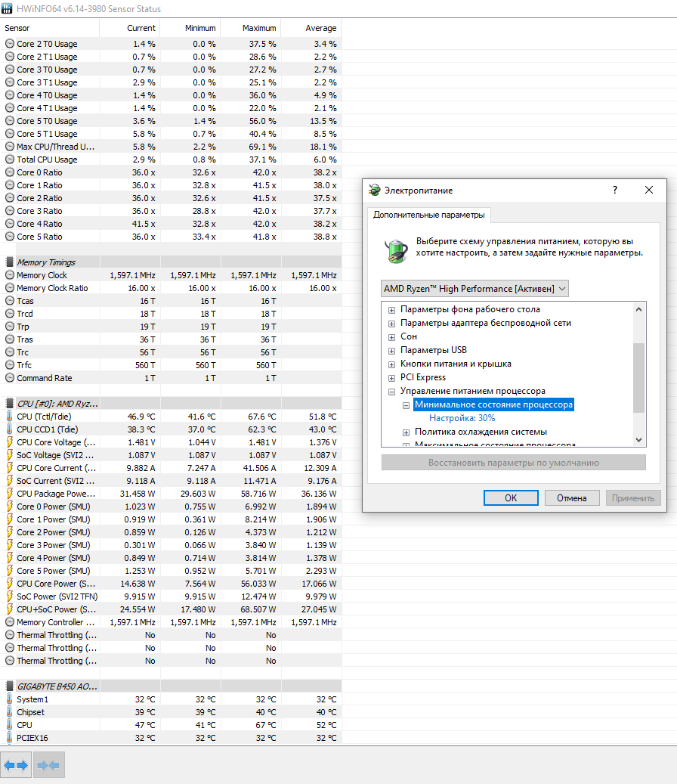Open the AMD Ryzen High Performance scheme dropdown
Viewport: 677px width, 784px height.
coord(475,289)
